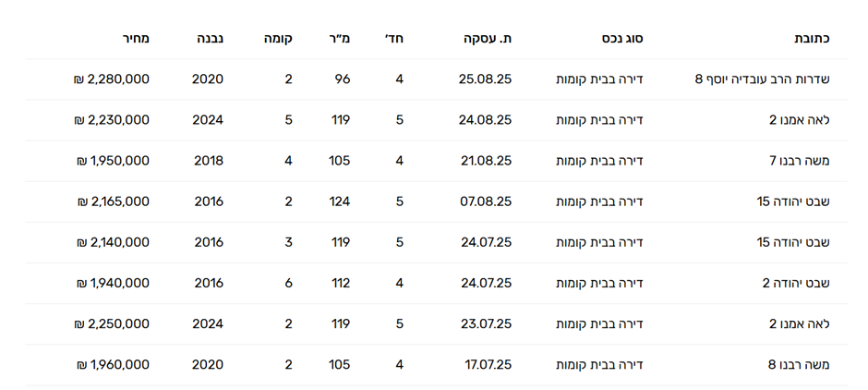The width and height of the screenshot is (868, 390).
Task: Open the שבט יהודה 2 address entry
Action: [796, 283]
